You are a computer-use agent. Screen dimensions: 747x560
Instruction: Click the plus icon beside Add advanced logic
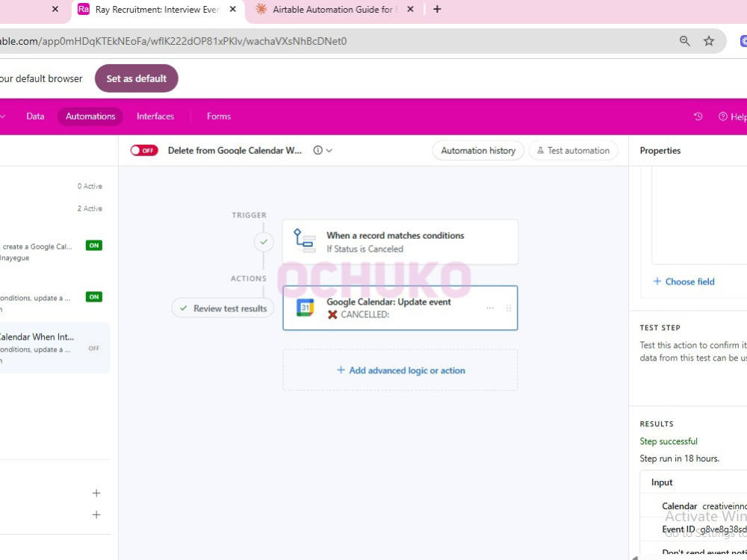coord(341,370)
